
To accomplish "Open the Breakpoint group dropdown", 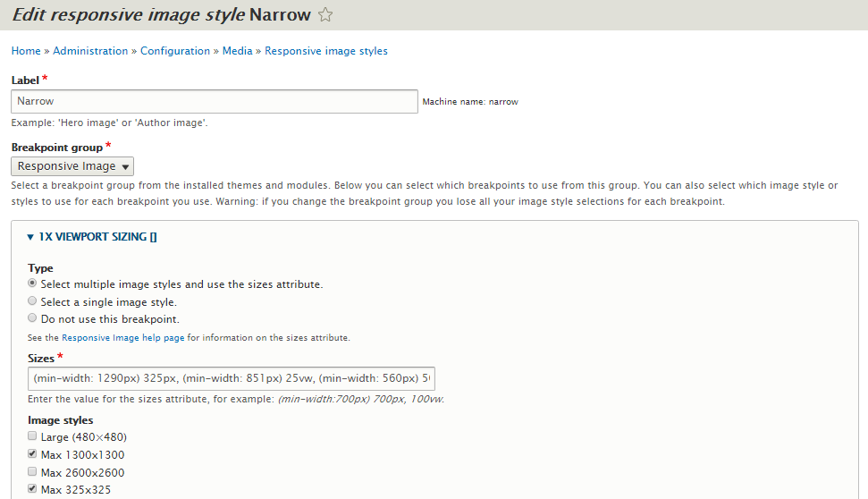I will pyautogui.click(x=72, y=166).
